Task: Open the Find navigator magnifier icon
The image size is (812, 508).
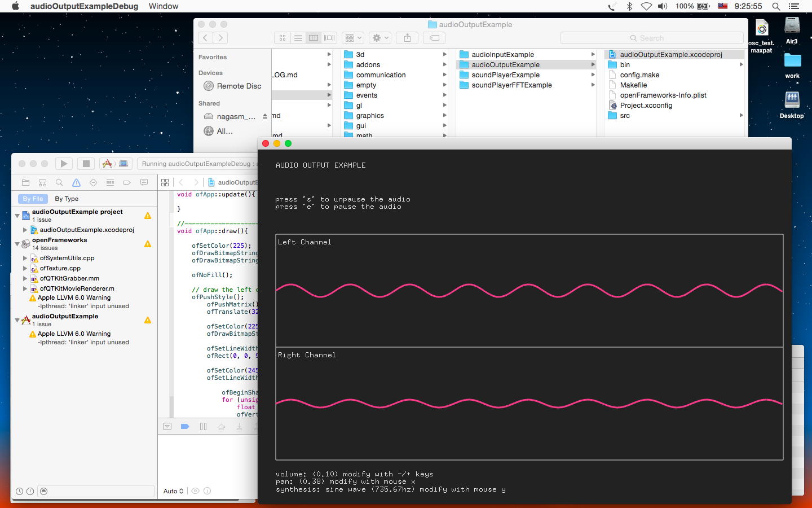Action: pos(59,183)
